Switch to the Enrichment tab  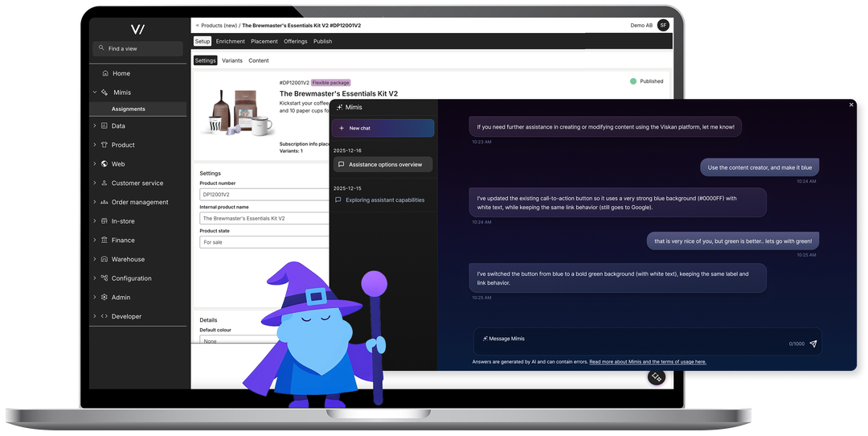230,41
